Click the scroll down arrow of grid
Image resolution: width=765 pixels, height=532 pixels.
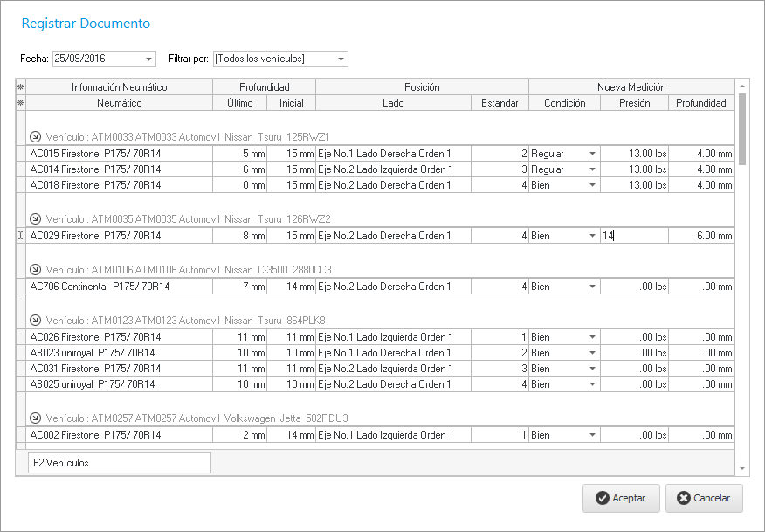pyautogui.click(x=743, y=469)
